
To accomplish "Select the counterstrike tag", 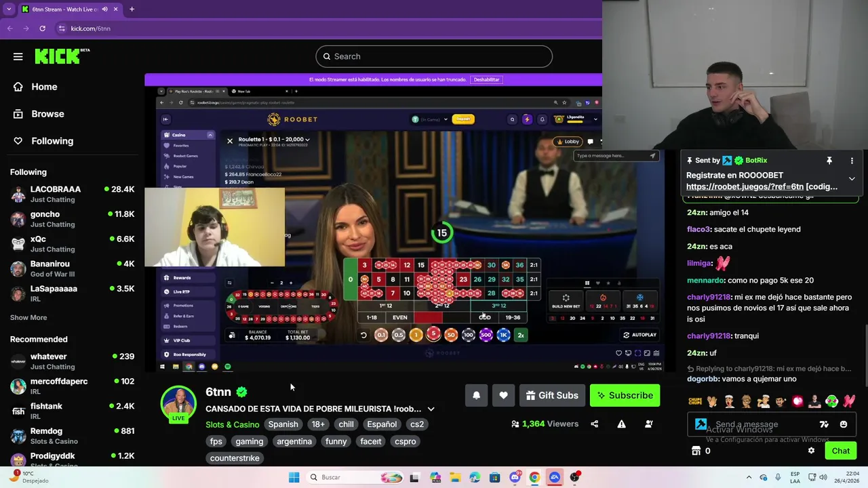I will click(235, 458).
